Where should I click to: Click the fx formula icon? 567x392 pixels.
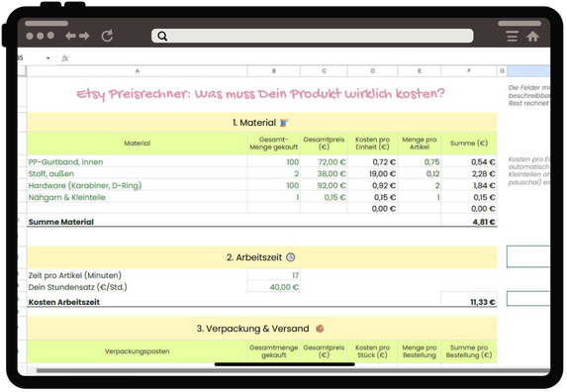64,58
